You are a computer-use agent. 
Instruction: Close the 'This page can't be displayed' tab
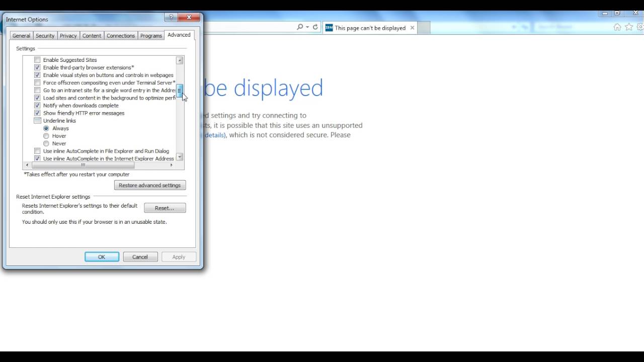pyautogui.click(x=412, y=28)
